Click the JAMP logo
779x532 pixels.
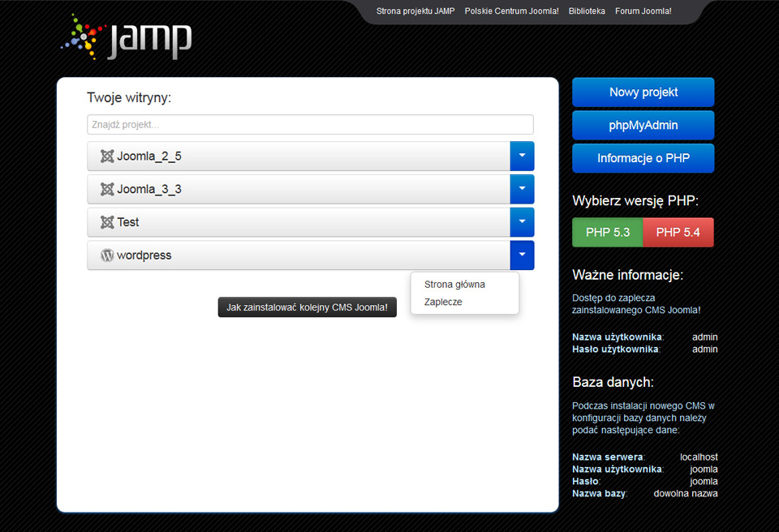tap(127, 38)
